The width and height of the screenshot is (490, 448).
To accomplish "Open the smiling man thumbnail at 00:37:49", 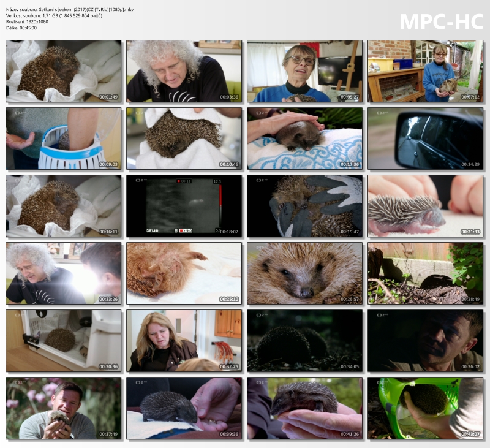I will (64, 408).
